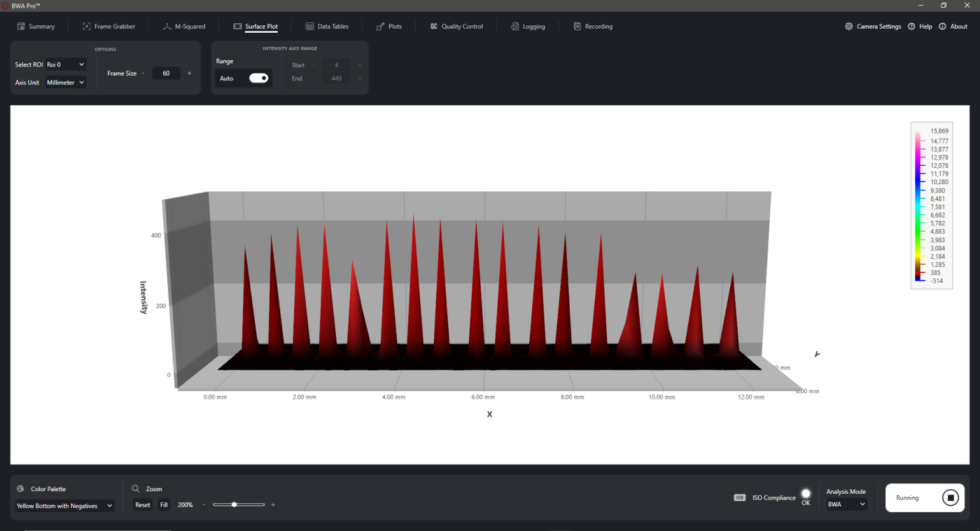
Task: Click the Range Start value field
Action: 336,65
